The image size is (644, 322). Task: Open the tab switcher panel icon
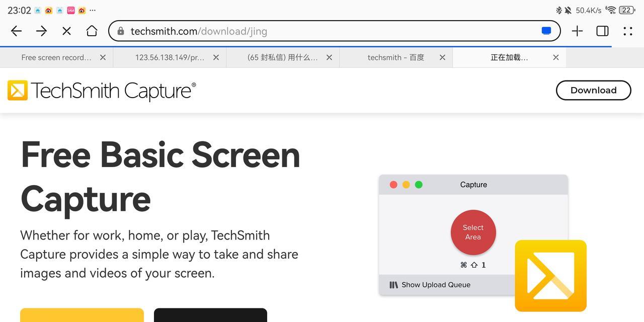(x=602, y=31)
